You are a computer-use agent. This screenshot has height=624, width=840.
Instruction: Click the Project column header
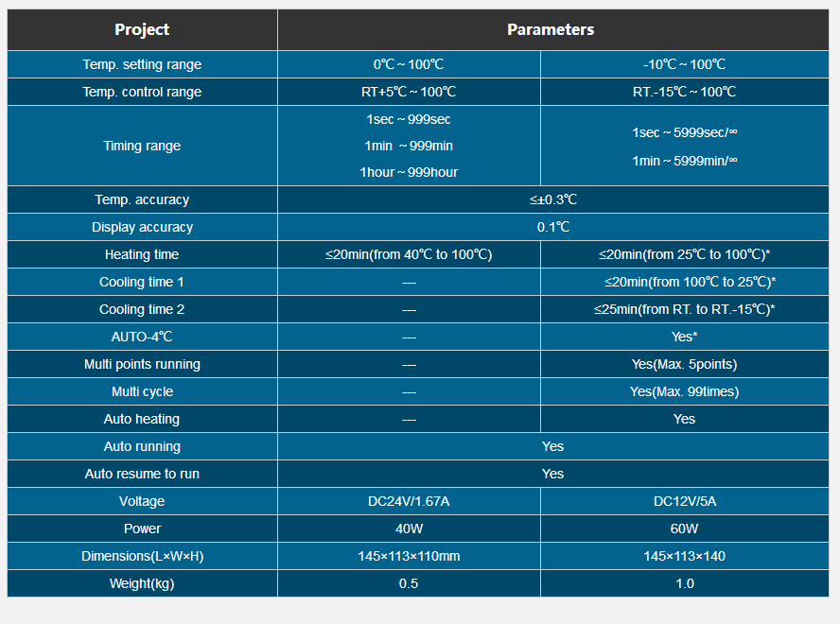tap(142, 29)
